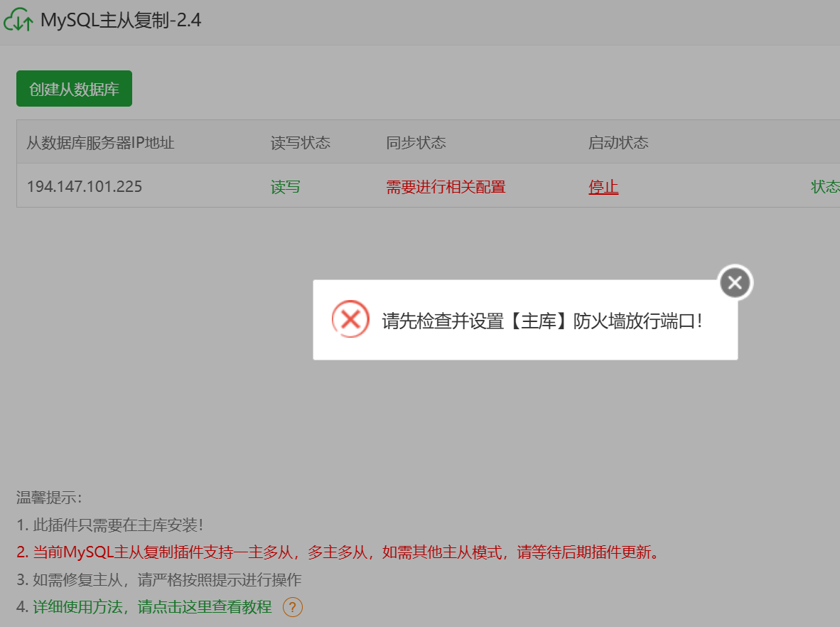Click the 同步状态 column header

tap(416, 143)
